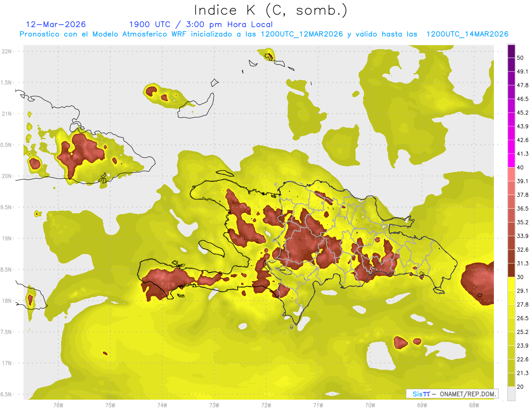Click the longitude axis label "68W"

coord(473,405)
